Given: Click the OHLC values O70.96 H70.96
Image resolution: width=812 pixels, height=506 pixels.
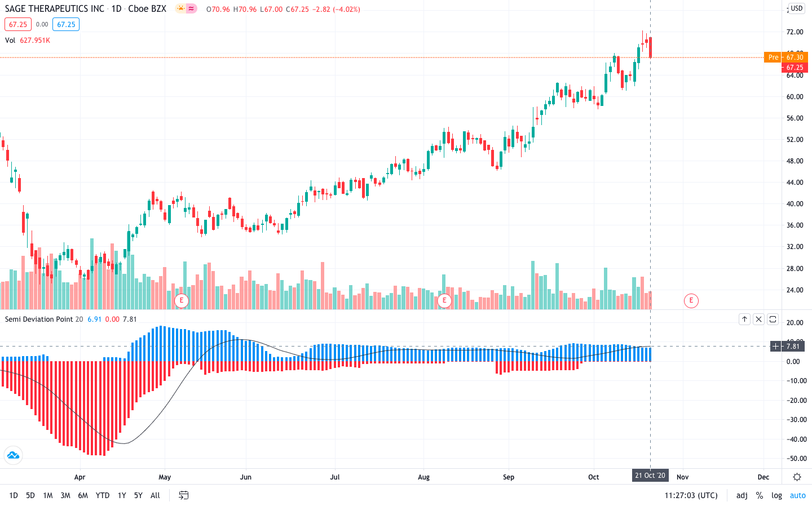Looking at the screenshot, I should (x=231, y=9).
